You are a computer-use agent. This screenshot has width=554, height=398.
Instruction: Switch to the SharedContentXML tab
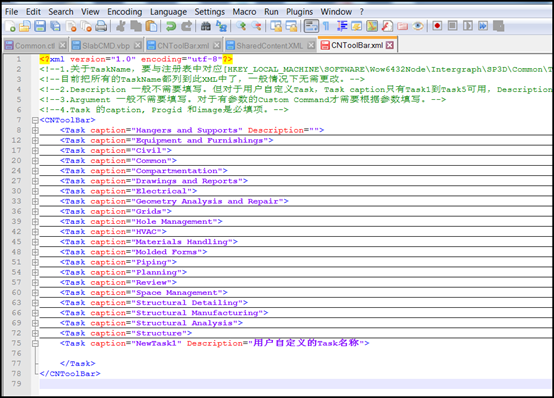[270, 45]
